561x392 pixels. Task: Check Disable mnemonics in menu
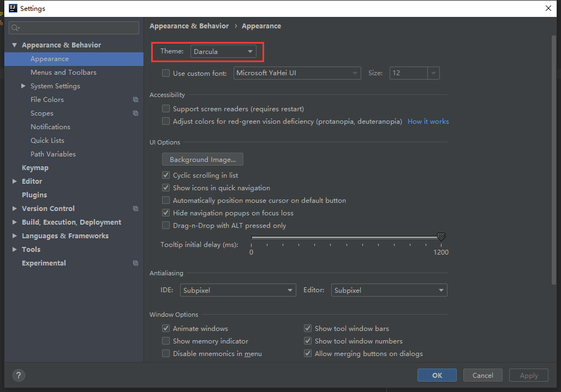166,353
